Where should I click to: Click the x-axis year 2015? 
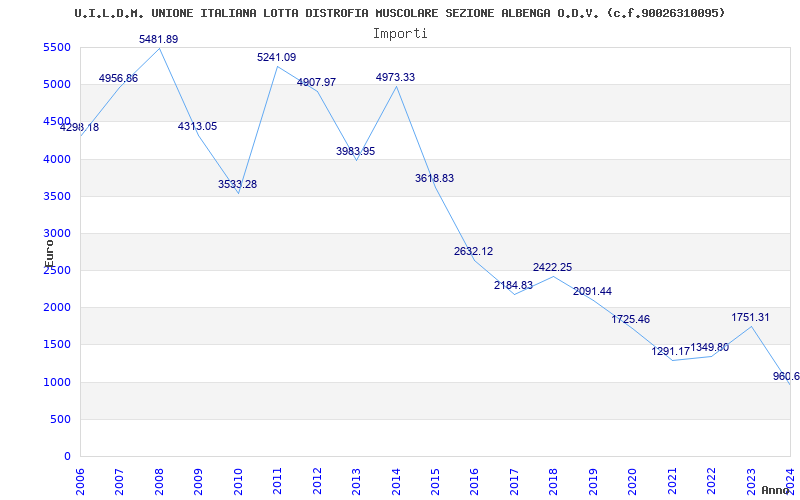pos(435,481)
